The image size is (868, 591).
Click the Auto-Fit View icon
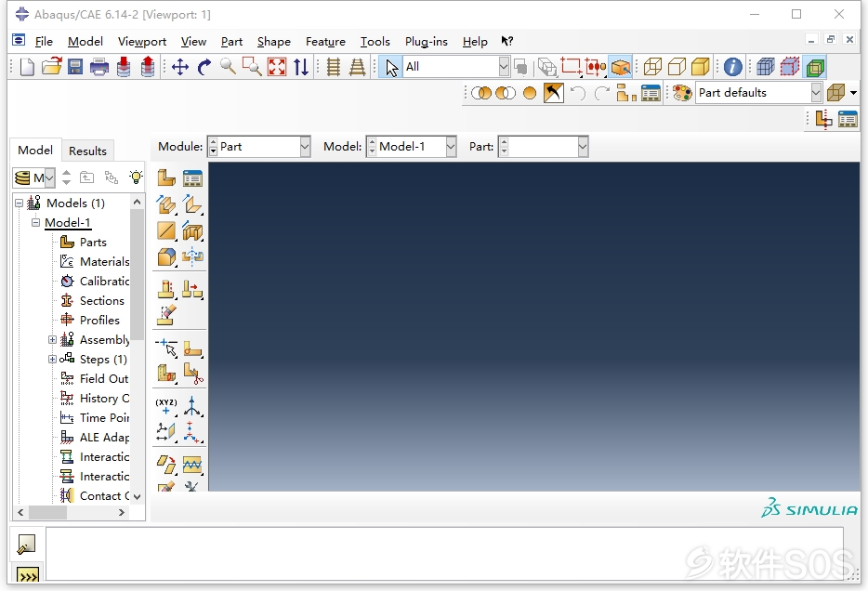point(277,67)
